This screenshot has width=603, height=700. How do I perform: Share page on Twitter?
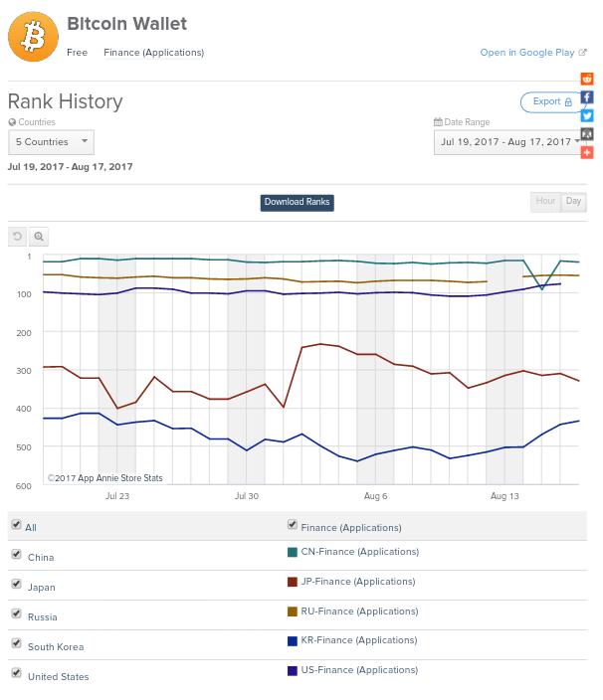587,115
